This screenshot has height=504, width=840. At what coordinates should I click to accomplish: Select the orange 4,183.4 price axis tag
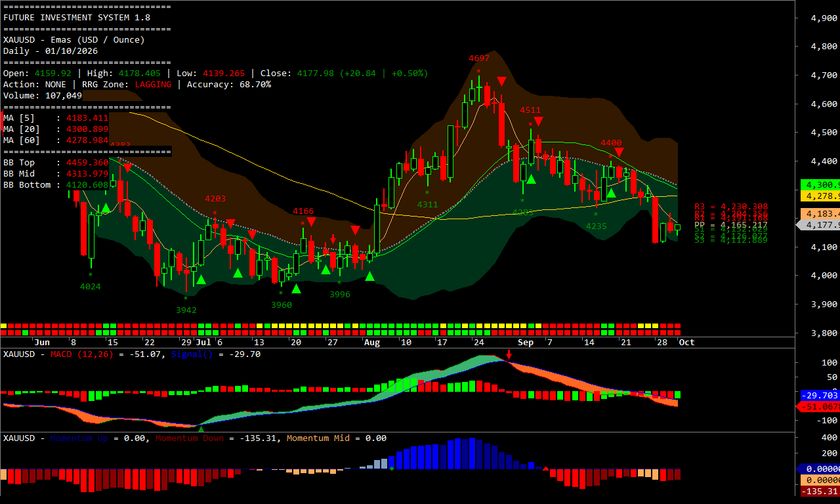click(821, 213)
